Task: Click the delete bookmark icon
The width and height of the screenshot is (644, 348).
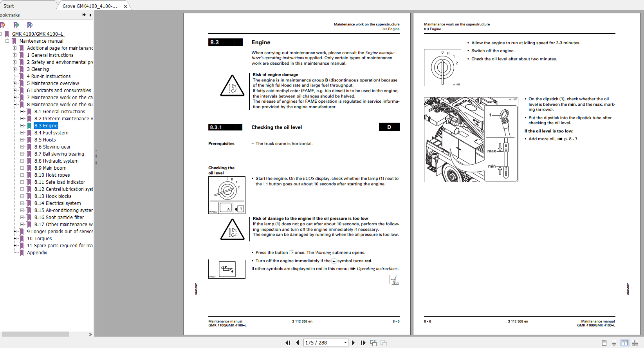Action: pyautogui.click(x=3, y=25)
